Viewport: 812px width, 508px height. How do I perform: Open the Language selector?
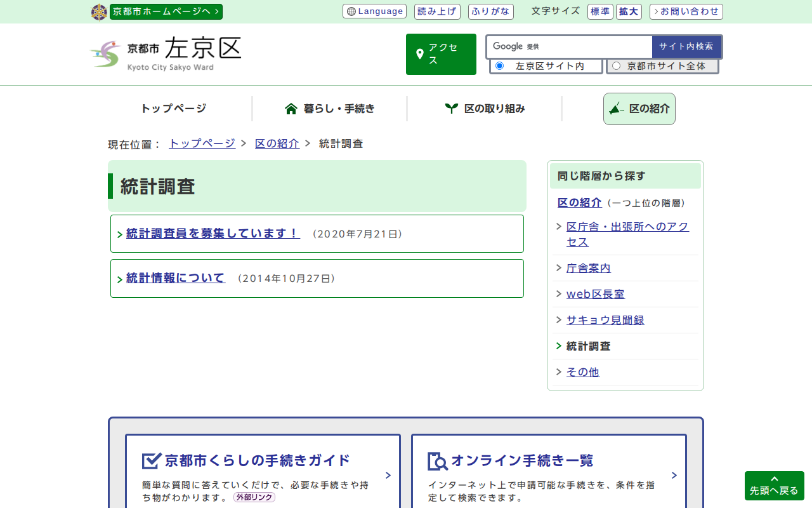374,11
